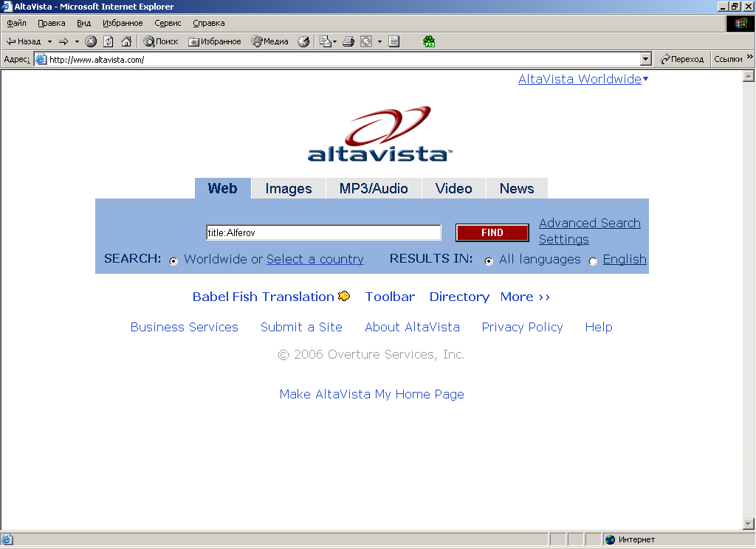Image resolution: width=756 pixels, height=549 pixels.
Task: Open the Advanced Search link
Action: pyautogui.click(x=590, y=223)
